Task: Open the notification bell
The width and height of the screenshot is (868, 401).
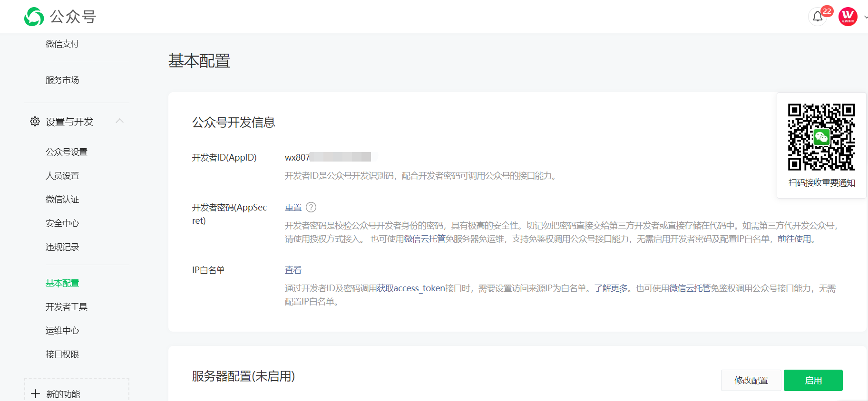Action: (818, 17)
